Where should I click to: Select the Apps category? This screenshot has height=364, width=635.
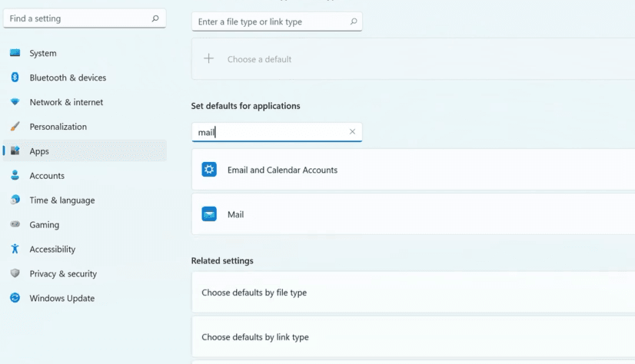85,151
